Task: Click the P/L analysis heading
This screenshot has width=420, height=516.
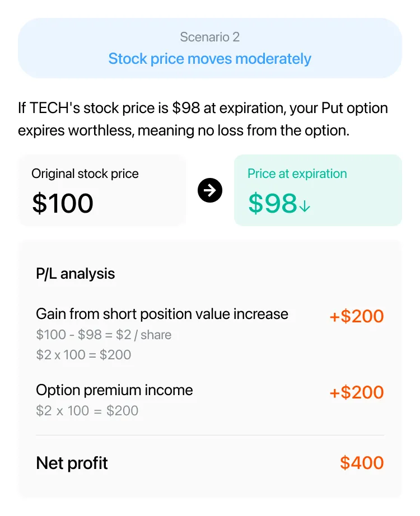Action: pyautogui.click(x=76, y=274)
